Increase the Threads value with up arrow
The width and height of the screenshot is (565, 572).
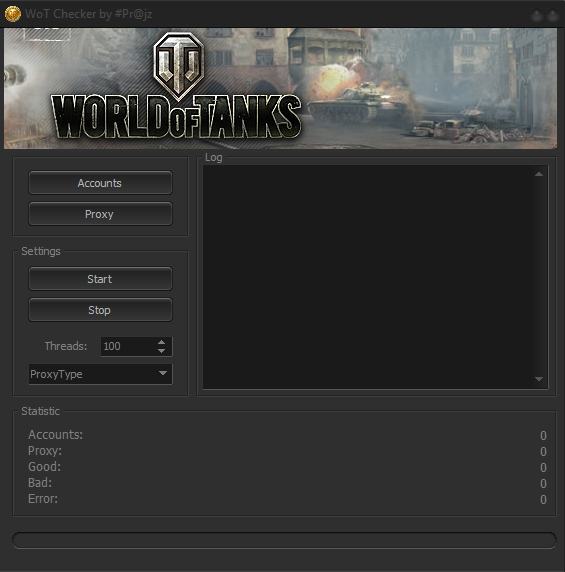coord(162,342)
